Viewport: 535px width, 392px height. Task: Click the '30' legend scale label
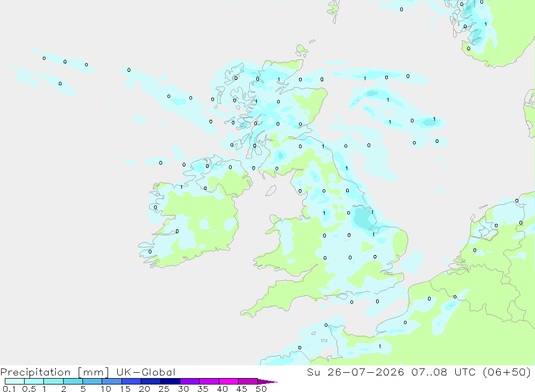coord(184,389)
